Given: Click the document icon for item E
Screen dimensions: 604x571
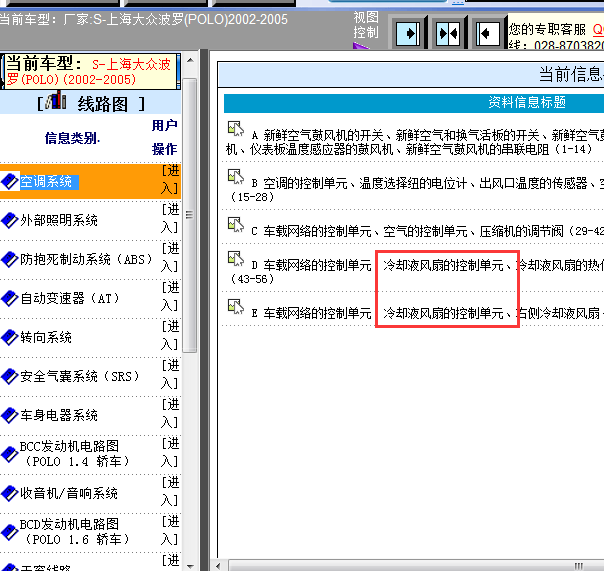Looking at the screenshot, I should (x=235, y=306).
